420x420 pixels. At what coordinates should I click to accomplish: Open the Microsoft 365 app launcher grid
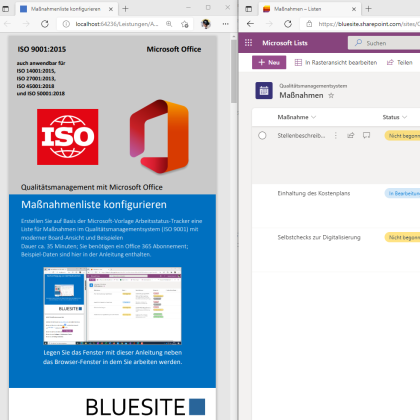(x=248, y=43)
